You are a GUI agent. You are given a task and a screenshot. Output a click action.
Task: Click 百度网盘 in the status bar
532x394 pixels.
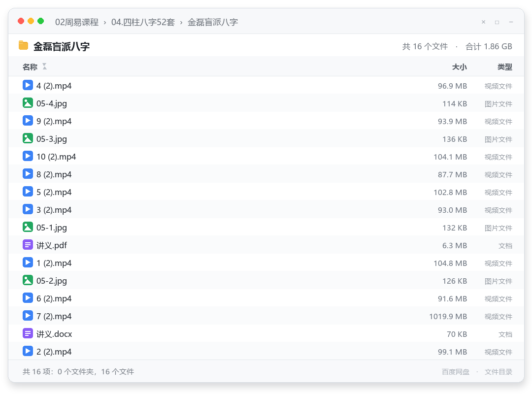click(456, 372)
